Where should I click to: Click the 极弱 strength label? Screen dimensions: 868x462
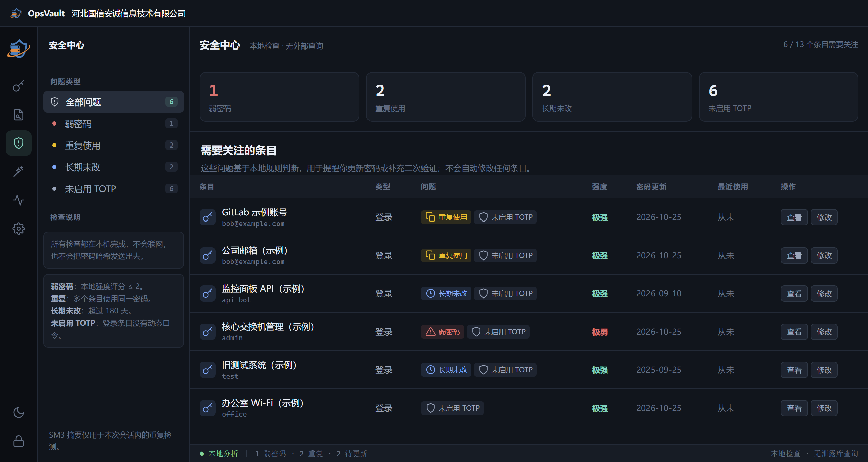(600, 332)
